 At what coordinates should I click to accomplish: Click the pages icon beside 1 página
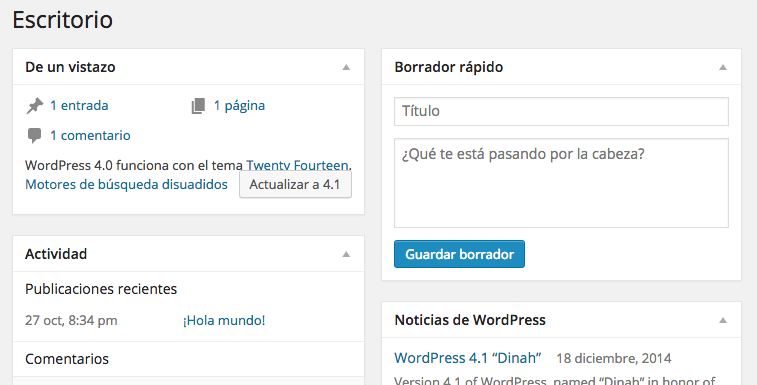click(198, 106)
